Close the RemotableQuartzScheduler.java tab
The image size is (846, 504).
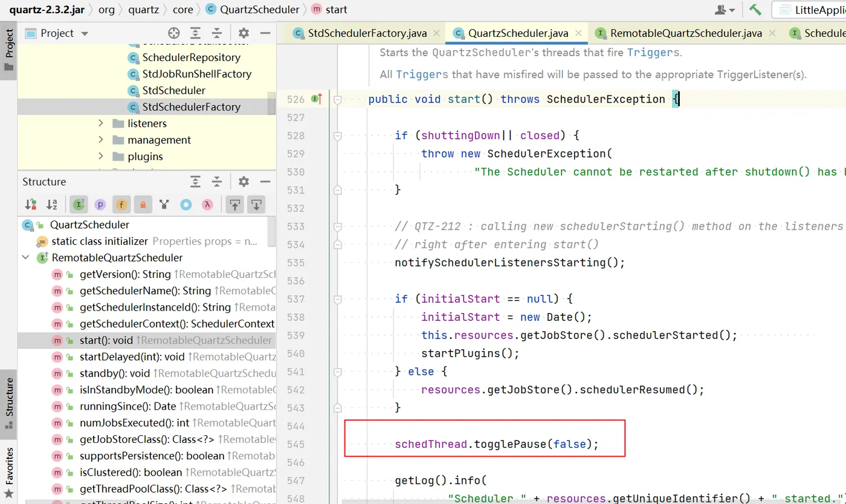tap(772, 34)
